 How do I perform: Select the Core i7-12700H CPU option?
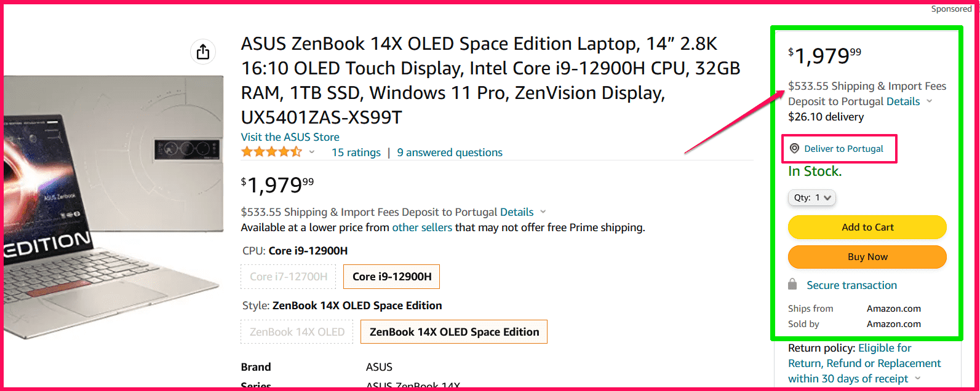(288, 276)
